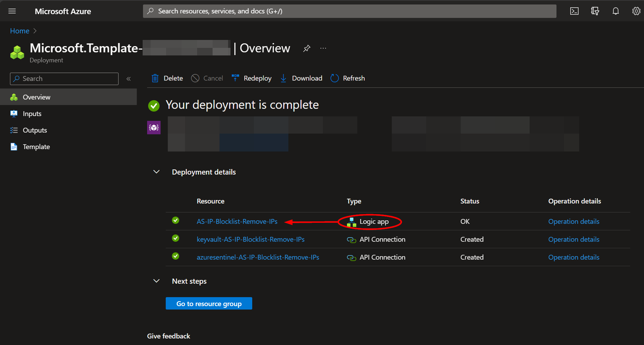644x345 pixels.
Task: Open notifications bell
Action: 616,11
